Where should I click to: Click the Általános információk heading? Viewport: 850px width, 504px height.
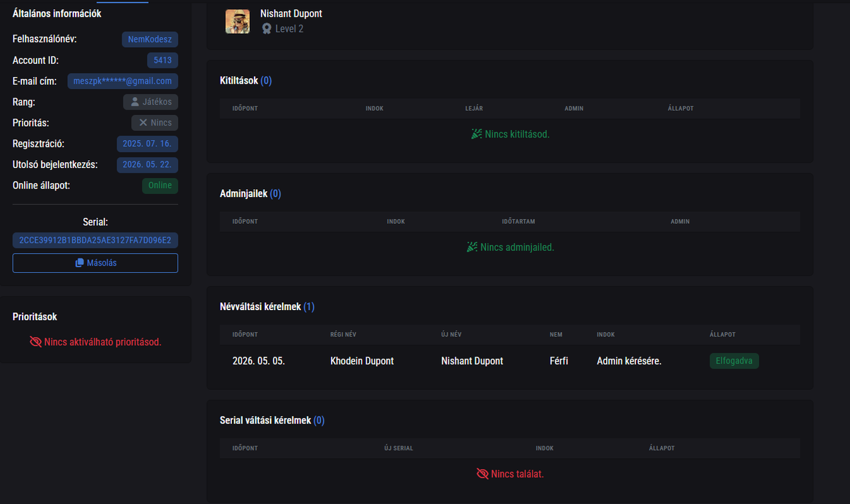(57, 13)
